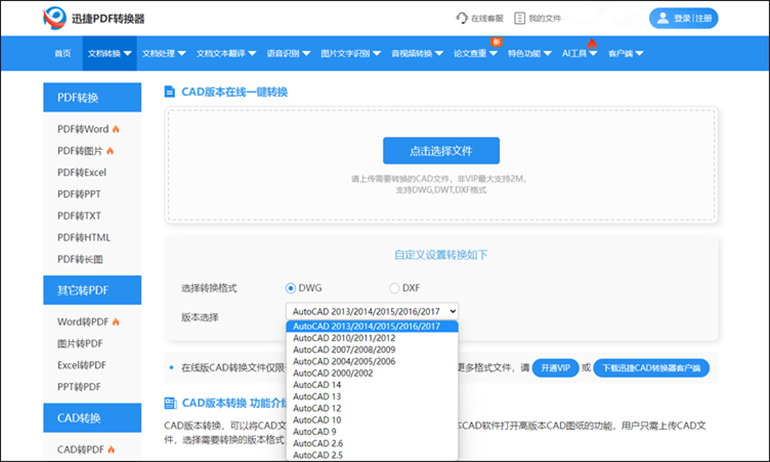Click the flame icon beside PDF转图片

110,151
